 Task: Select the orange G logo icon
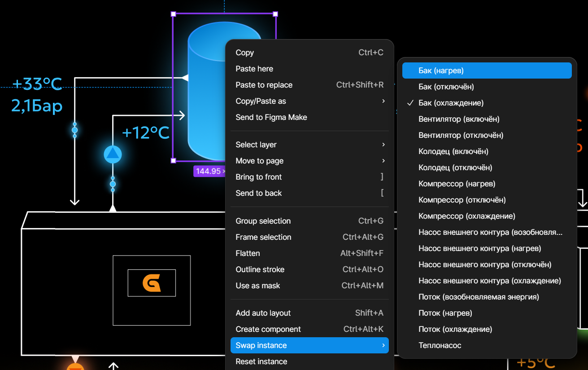click(x=152, y=283)
